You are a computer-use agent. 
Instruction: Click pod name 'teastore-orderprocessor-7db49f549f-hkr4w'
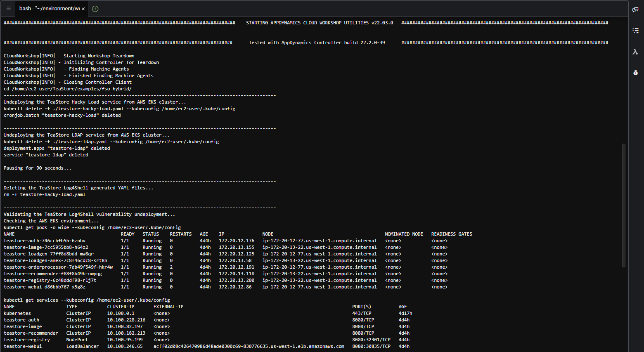tap(58, 267)
